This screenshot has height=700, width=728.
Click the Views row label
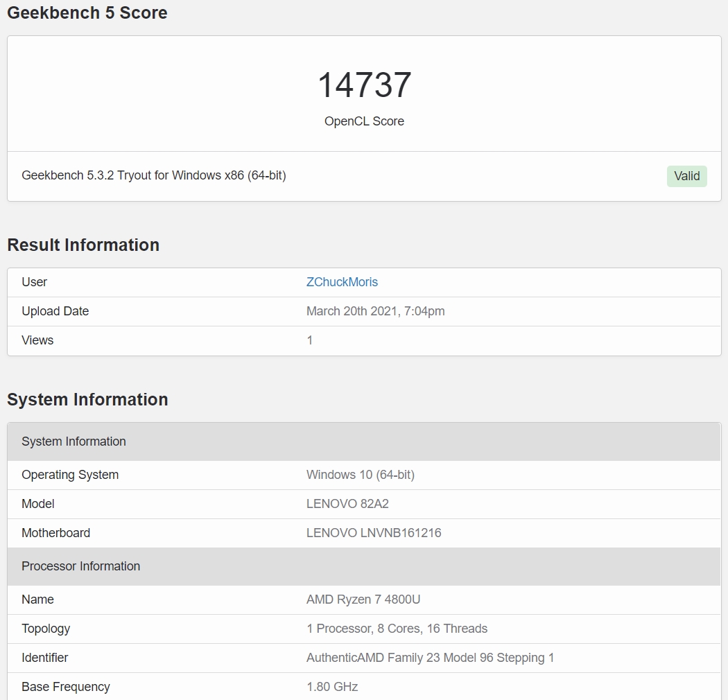37,340
